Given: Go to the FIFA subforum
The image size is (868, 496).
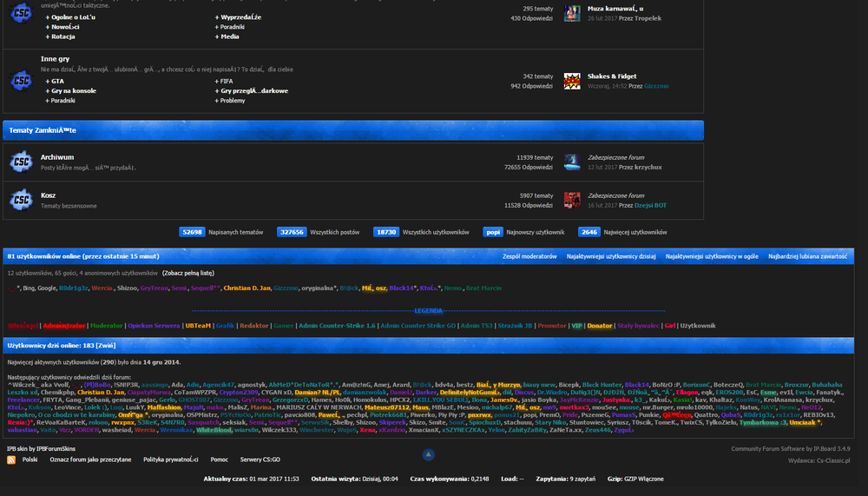Looking at the screenshot, I should [228, 81].
